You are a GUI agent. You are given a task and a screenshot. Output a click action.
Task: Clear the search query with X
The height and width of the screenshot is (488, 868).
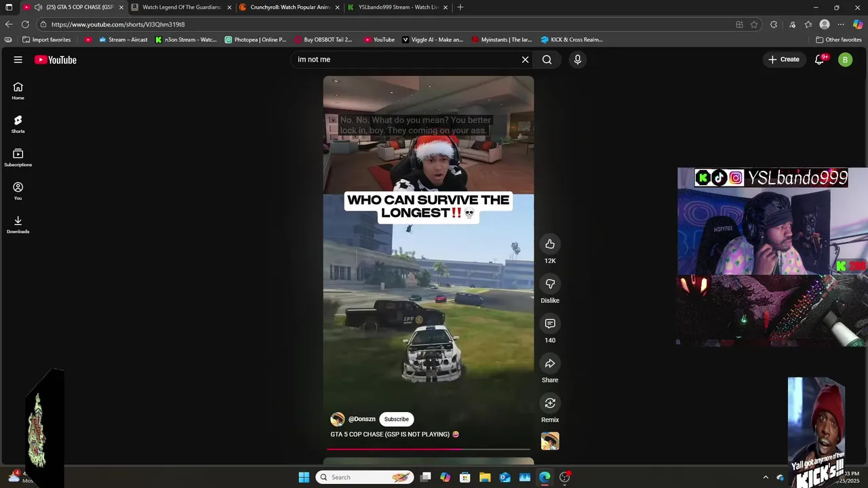[x=525, y=60]
